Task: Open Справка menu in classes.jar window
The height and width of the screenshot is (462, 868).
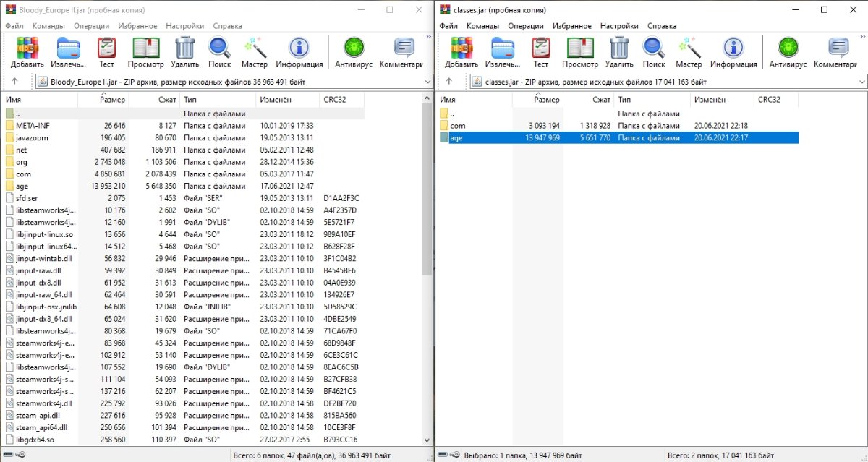Action: [662, 25]
